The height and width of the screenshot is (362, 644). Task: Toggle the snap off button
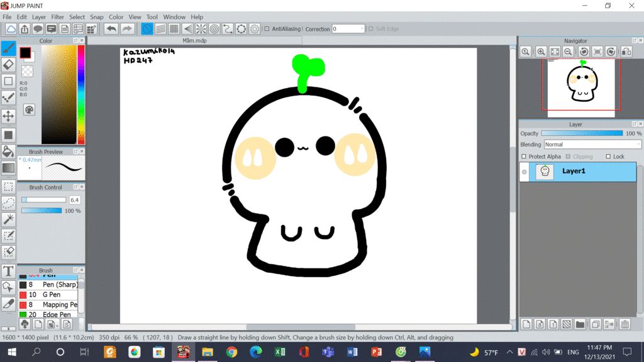(x=147, y=29)
